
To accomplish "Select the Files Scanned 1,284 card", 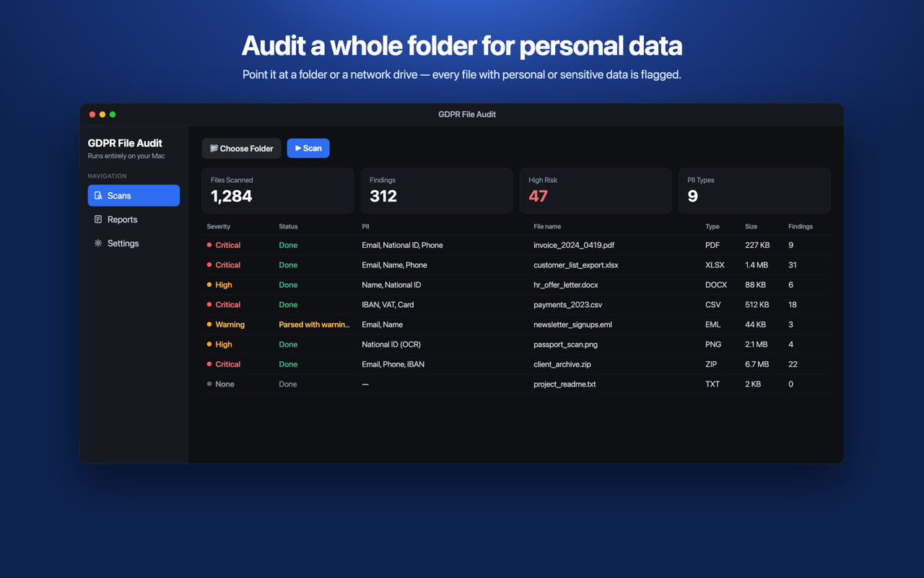I will (x=278, y=191).
